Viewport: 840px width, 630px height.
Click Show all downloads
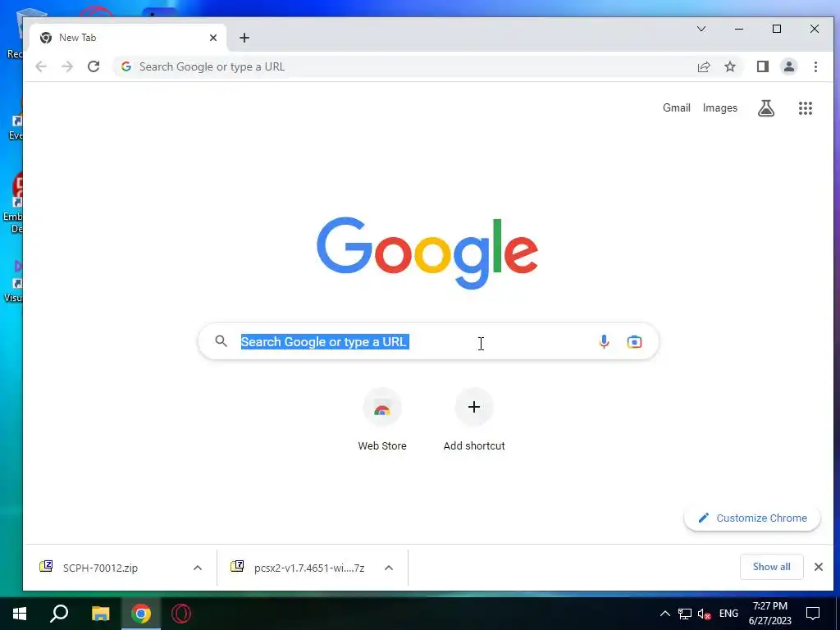[x=771, y=567]
